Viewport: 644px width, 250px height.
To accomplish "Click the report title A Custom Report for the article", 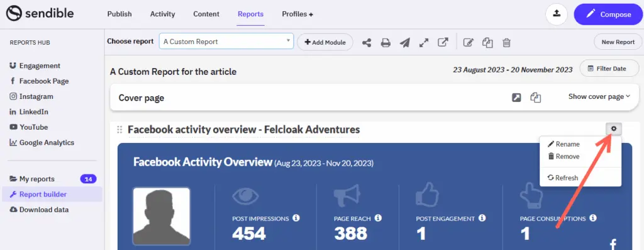I will [174, 72].
